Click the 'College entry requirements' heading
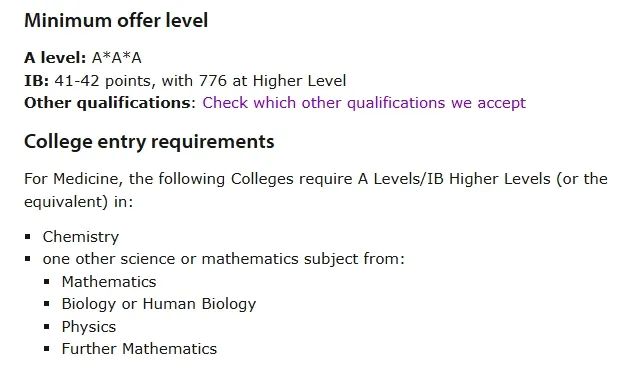Viewport: 625px width, 372px height. (149, 142)
